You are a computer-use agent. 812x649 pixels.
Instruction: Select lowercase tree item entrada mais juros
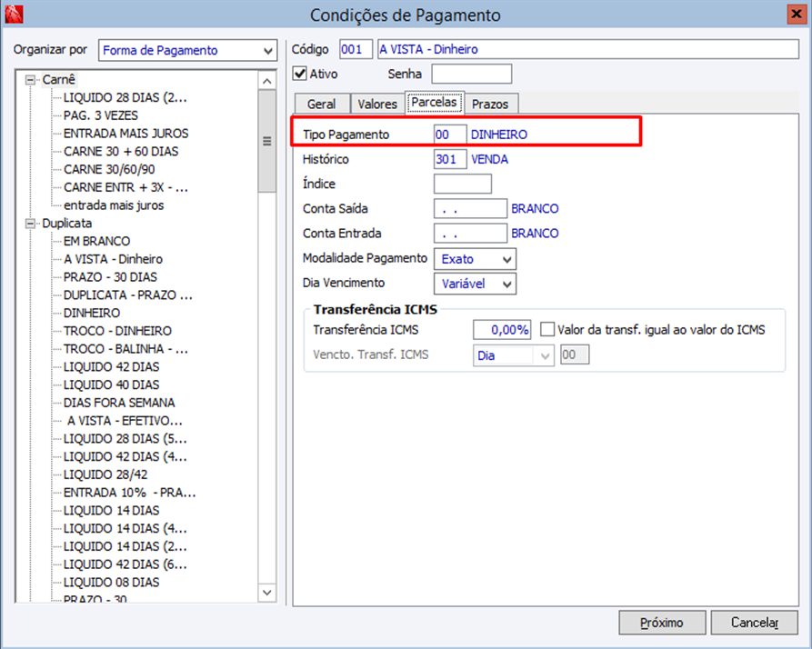(114, 205)
